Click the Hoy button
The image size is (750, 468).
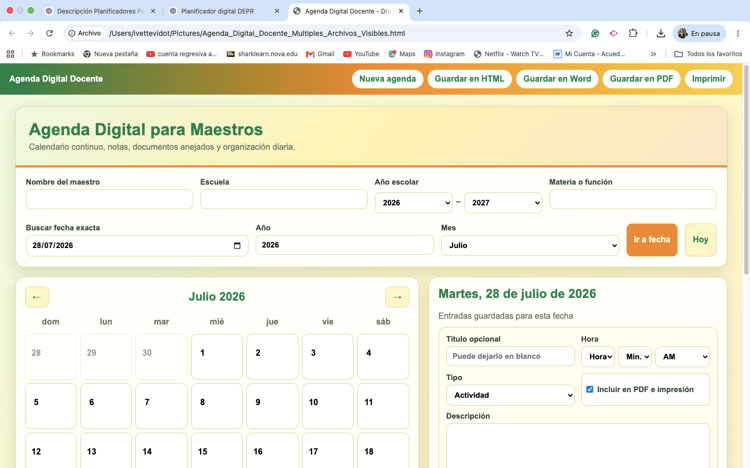701,240
